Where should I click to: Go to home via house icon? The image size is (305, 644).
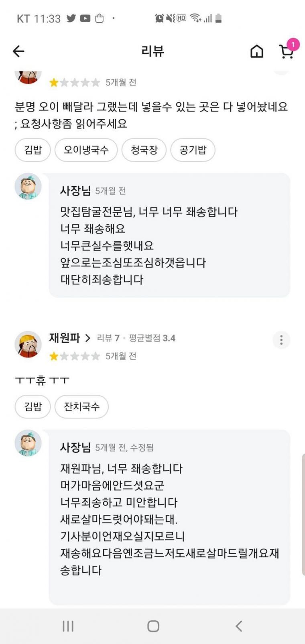click(x=257, y=51)
